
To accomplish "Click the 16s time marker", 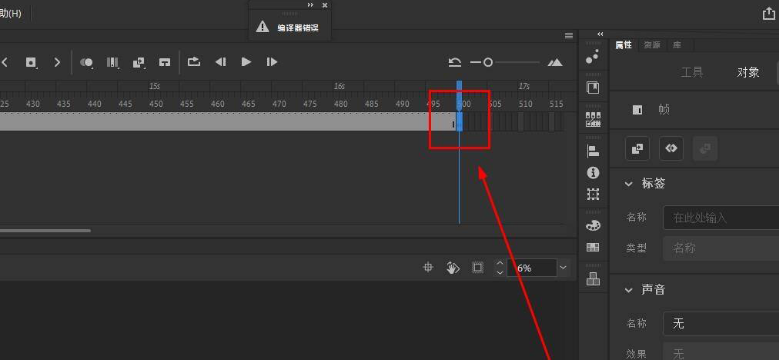I will (x=339, y=86).
